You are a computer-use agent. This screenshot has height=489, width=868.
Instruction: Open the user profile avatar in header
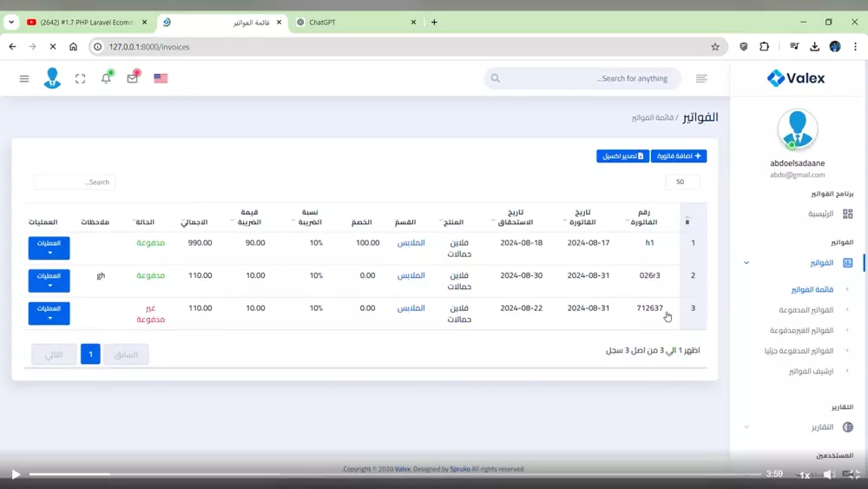(53, 78)
